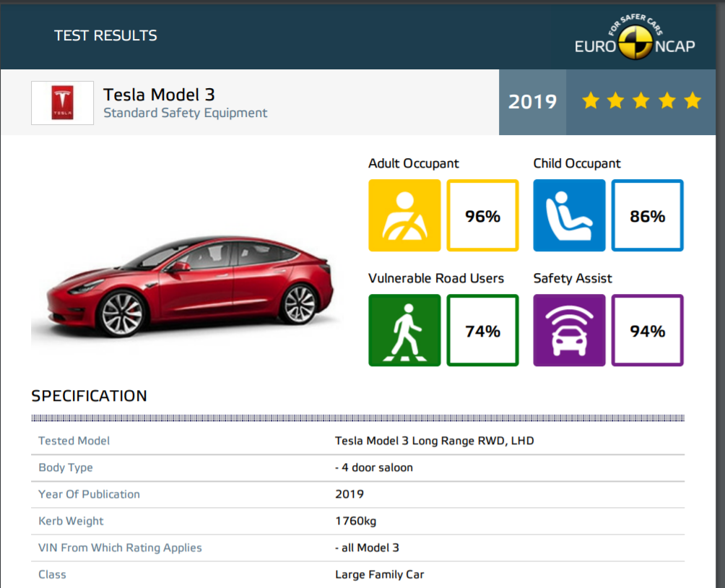Click the 2019 year badge

tap(532, 102)
